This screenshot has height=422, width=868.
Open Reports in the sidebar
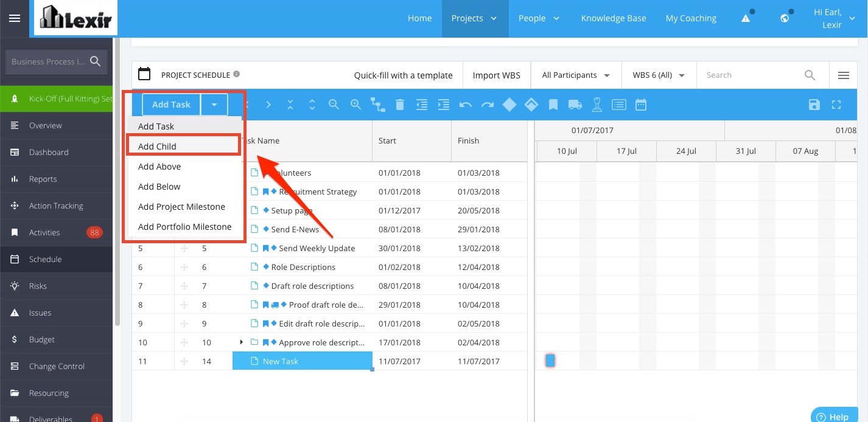56,179
